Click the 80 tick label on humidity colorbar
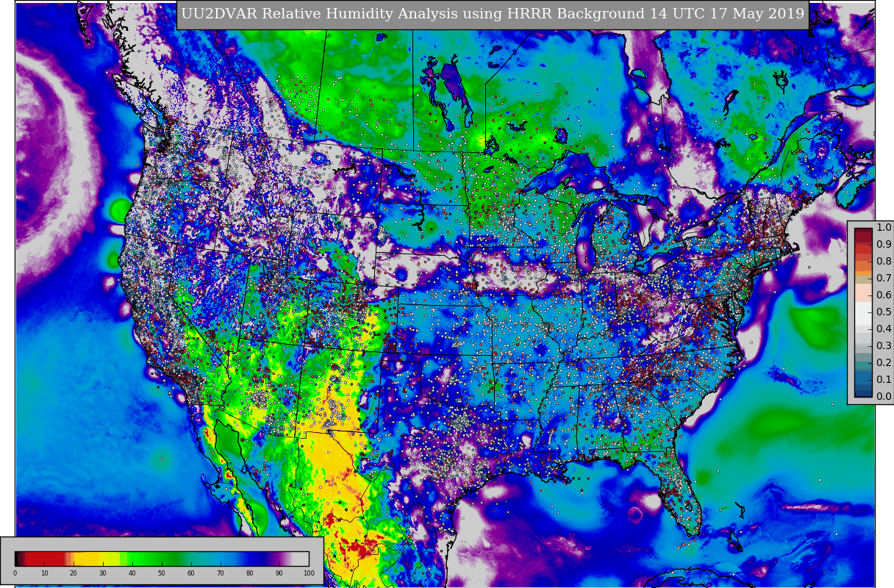Image resolution: width=894 pixels, height=588 pixels. [x=250, y=573]
